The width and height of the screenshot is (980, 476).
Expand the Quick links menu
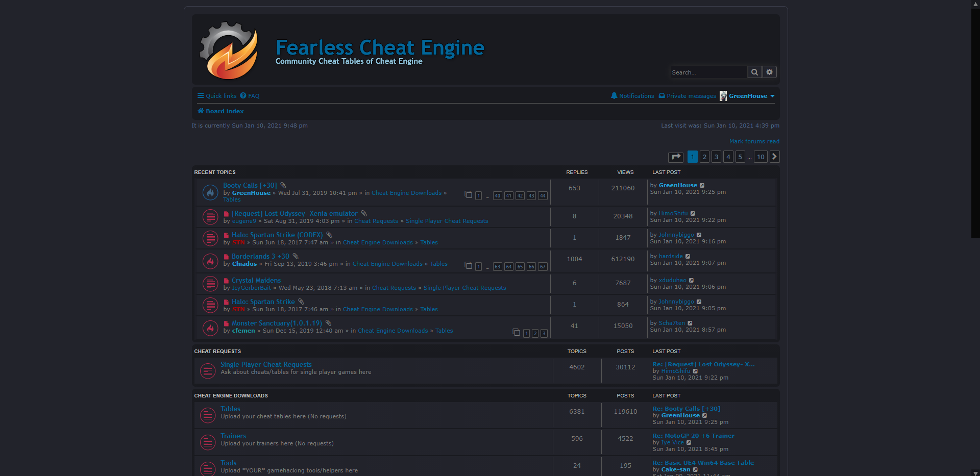point(217,96)
